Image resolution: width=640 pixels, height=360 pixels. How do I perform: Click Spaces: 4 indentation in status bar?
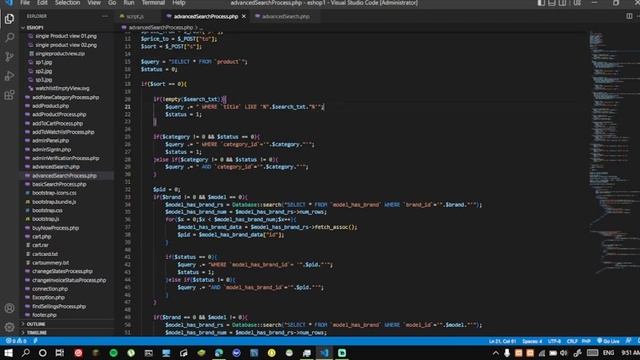(x=532, y=341)
